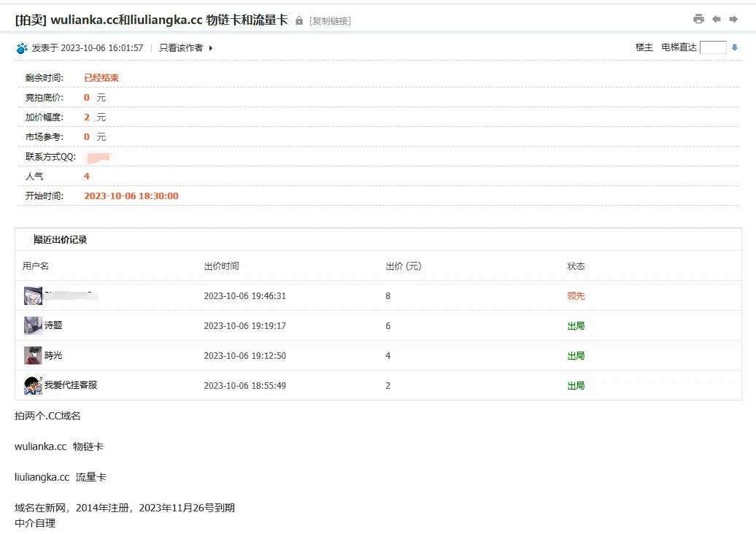Expand the arrow next to 只看该作者
The width and height of the screenshot is (756, 534).
211,48
